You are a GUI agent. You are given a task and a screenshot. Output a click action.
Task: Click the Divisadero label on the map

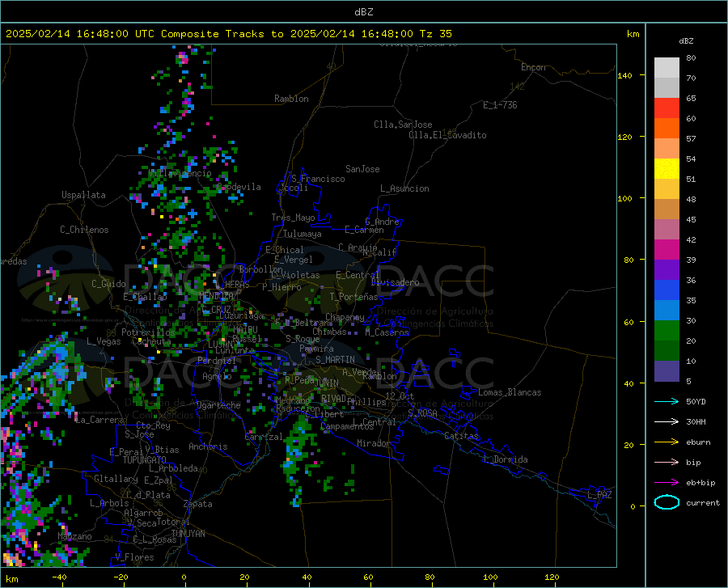395,282
